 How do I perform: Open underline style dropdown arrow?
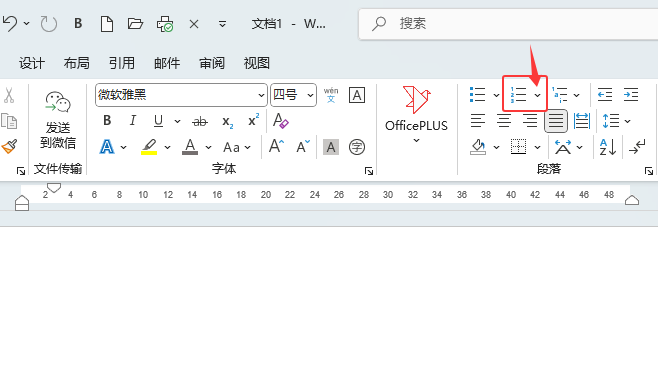(x=178, y=122)
